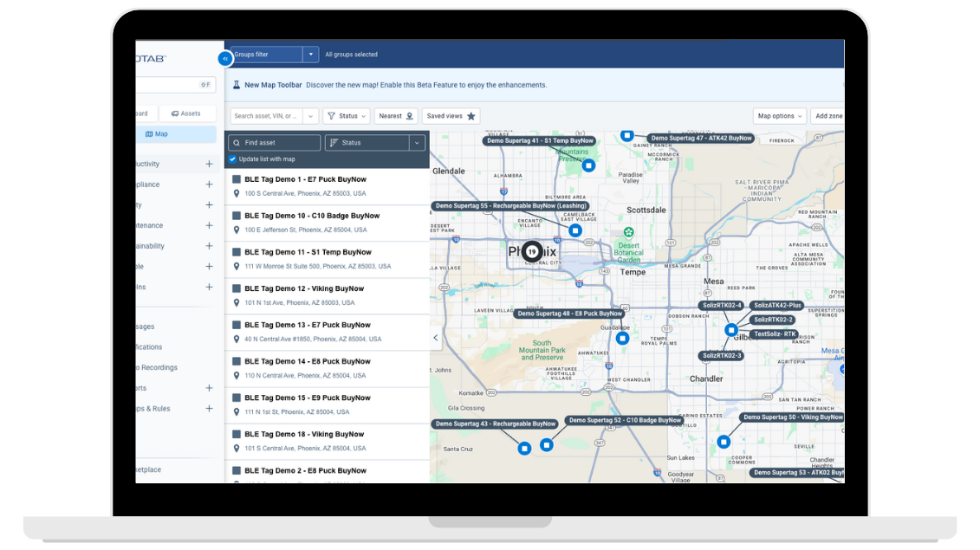
Task: Click the Find asset search field
Action: [275, 143]
